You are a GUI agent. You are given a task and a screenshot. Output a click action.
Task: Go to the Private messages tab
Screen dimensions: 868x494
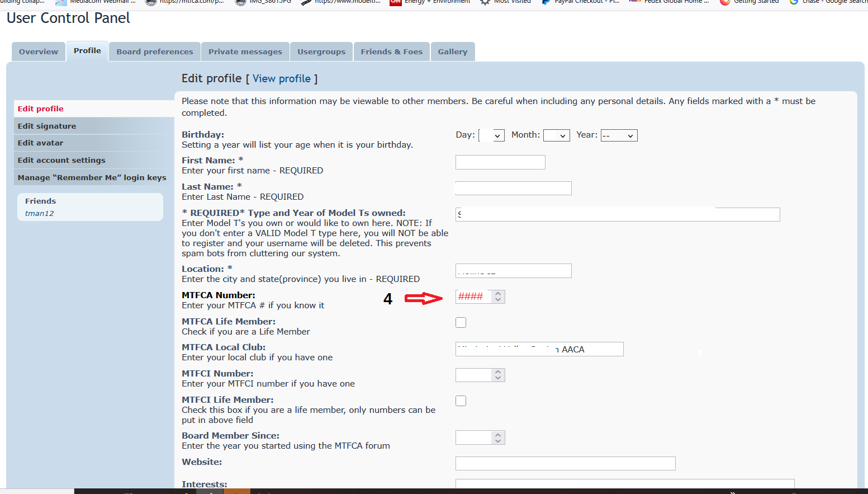245,51
